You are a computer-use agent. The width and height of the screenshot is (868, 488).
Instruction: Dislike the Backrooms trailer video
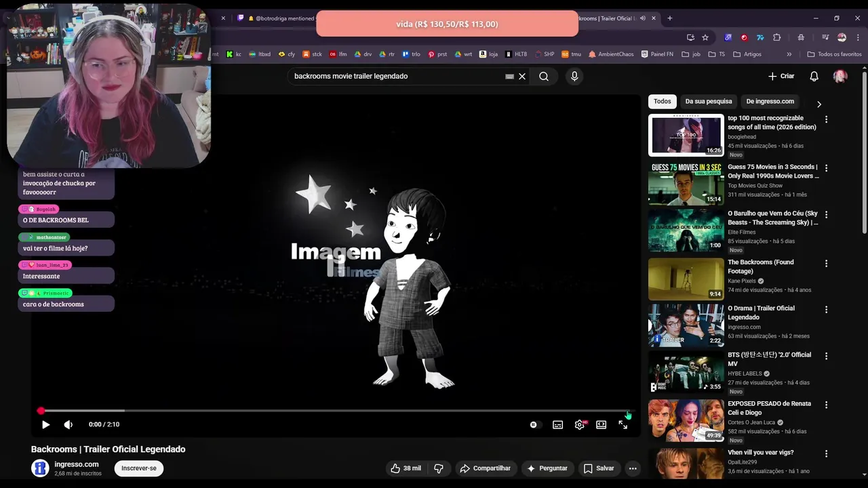439,468
